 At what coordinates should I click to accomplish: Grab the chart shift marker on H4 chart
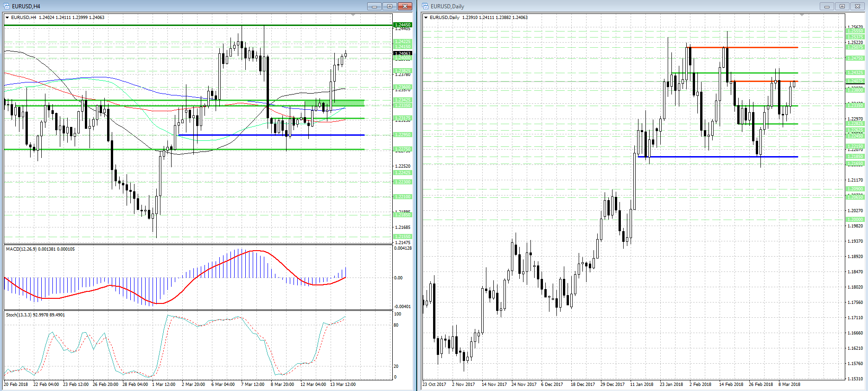pos(353,15)
